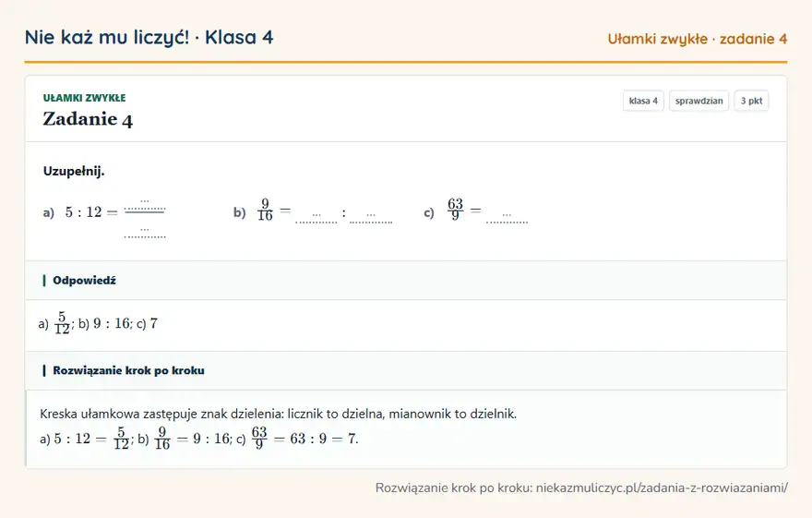Click the fraction 63/9 in part c)

[x=455, y=210]
